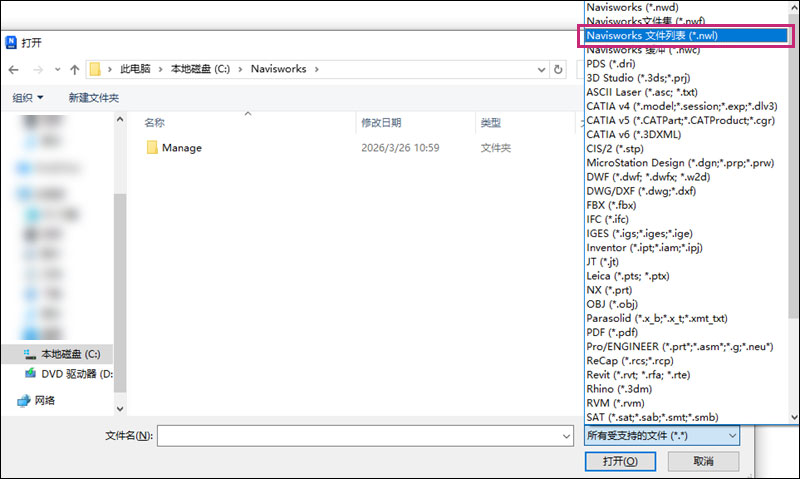800x479 pixels.
Task: Choose Inventor (*.ipt;*.iam;*.ipj) file type
Action: click(x=644, y=248)
